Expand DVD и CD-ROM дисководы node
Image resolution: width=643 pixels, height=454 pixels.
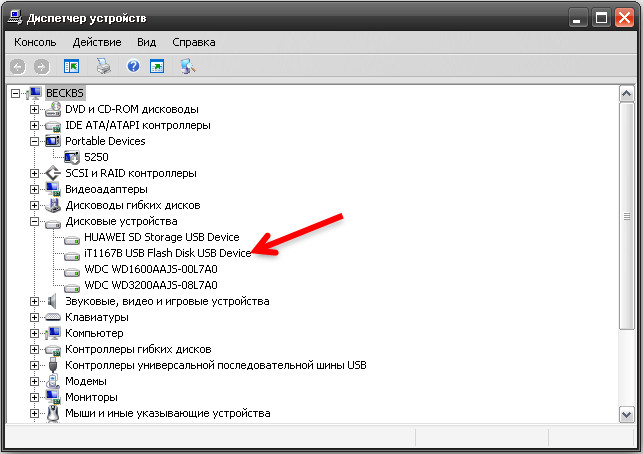(35, 109)
